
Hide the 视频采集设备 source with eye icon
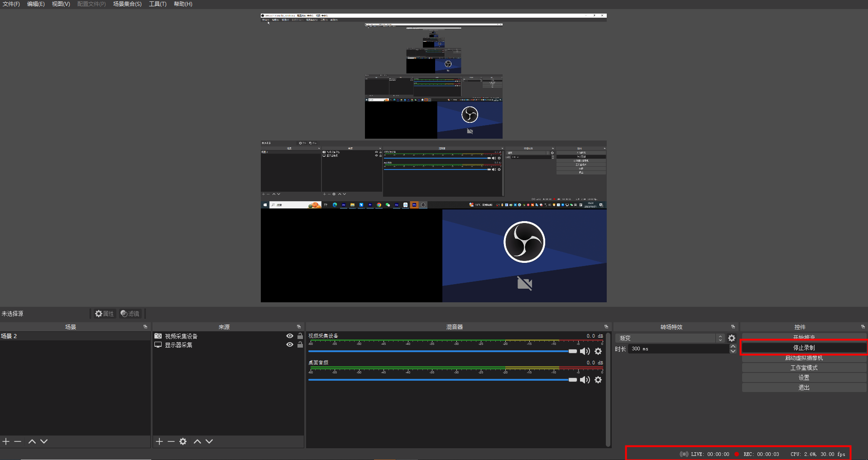point(290,336)
